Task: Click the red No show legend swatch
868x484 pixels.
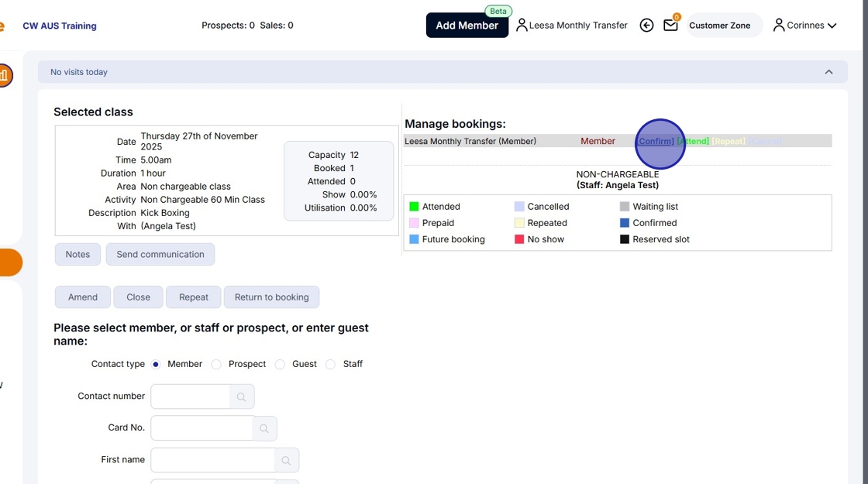Action: [519, 239]
